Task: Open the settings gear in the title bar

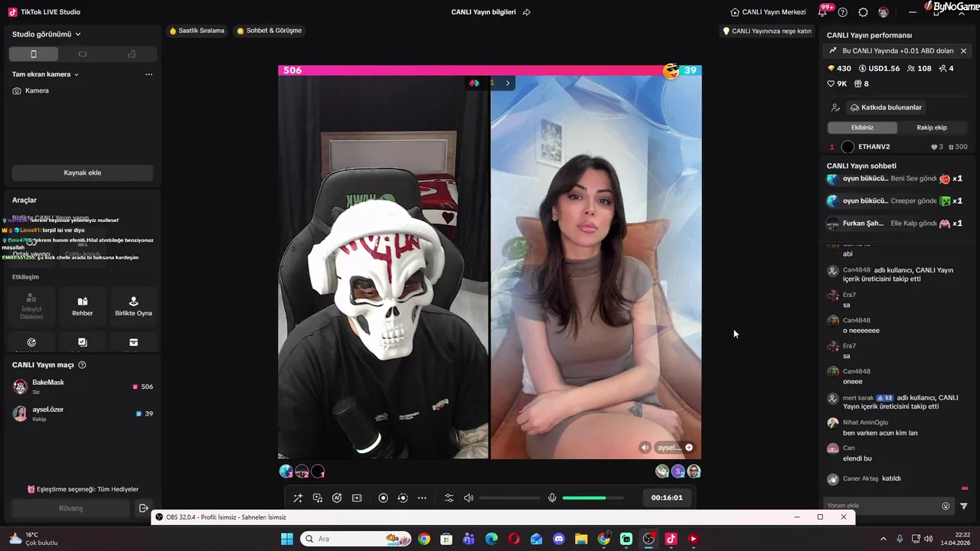Action: 863,12
